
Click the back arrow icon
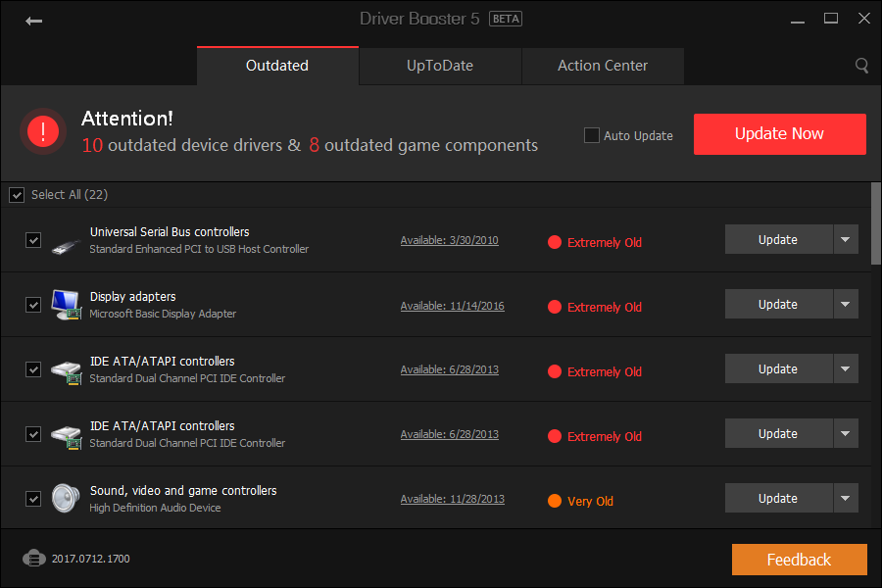point(34,21)
